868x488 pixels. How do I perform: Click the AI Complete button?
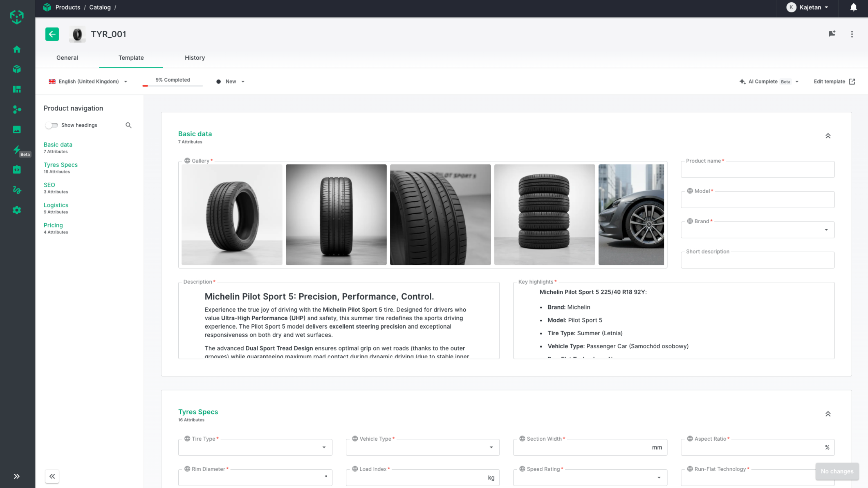click(763, 81)
